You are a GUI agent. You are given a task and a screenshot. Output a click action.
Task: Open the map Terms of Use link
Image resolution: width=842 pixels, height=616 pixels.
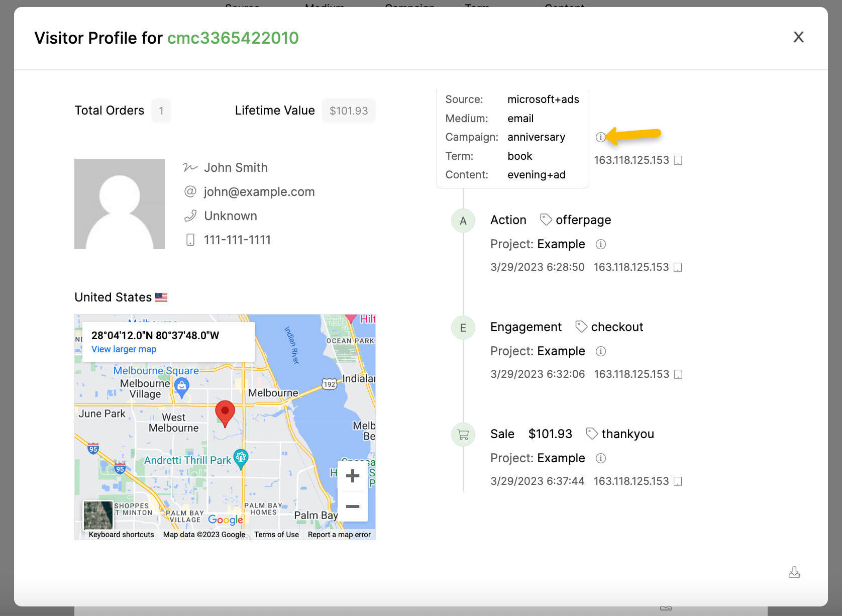(276, 535)
